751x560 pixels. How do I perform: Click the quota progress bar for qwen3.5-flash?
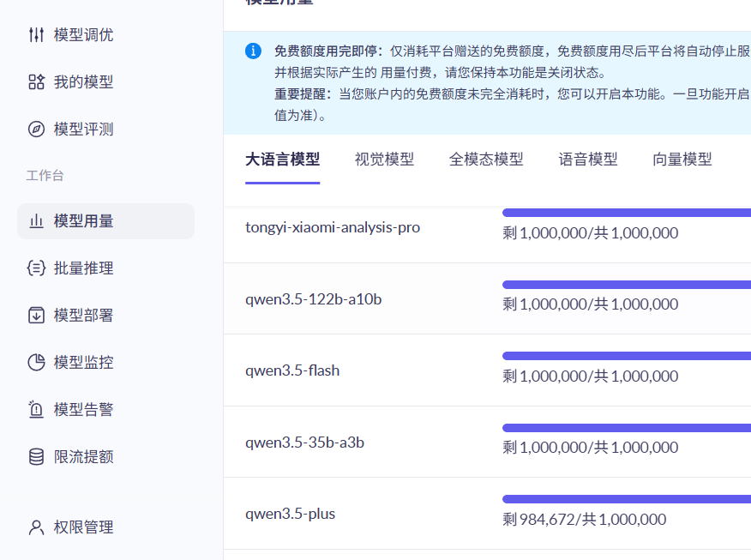pos(627,356)
